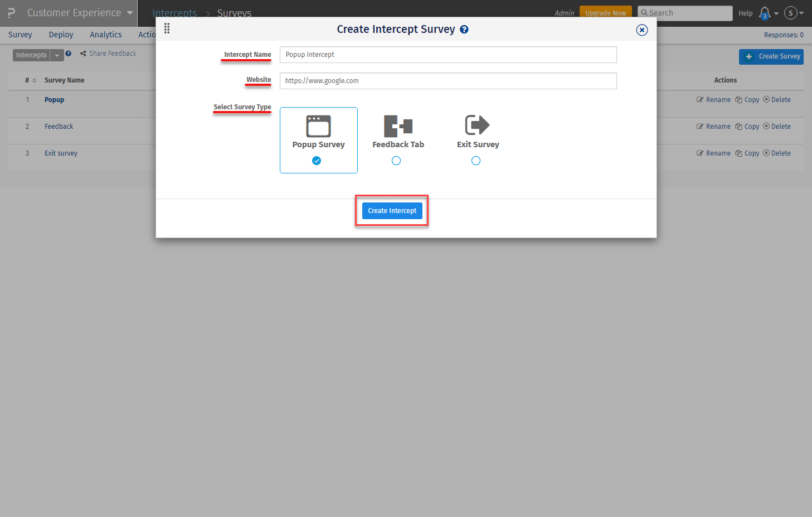The height and width of the screenshot is (517, 812).
Task: Click the Popup Survey browser-window icon
Action: point(318,126)
